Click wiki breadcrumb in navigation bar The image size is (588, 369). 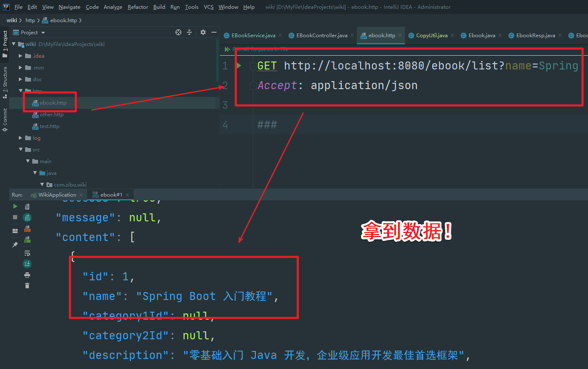[x=12, y=20]
